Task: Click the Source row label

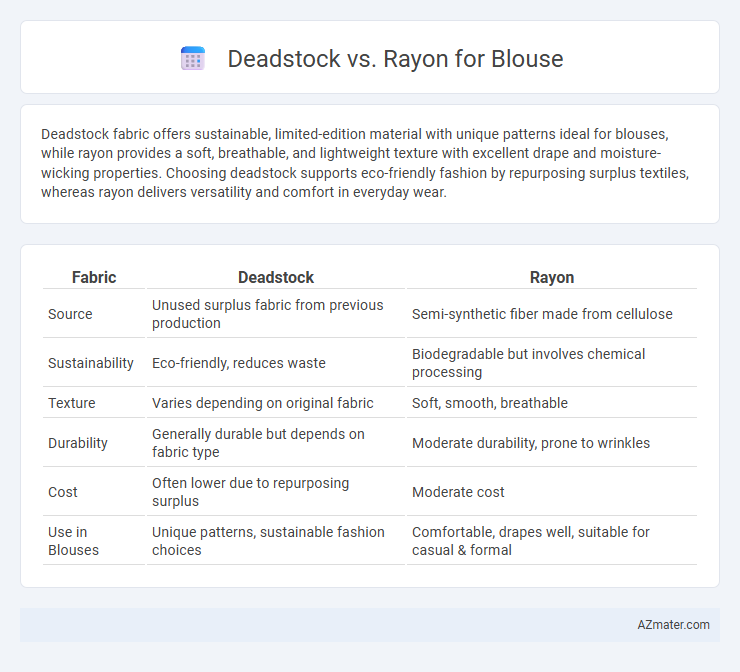Action: click(x=70, y=314)
